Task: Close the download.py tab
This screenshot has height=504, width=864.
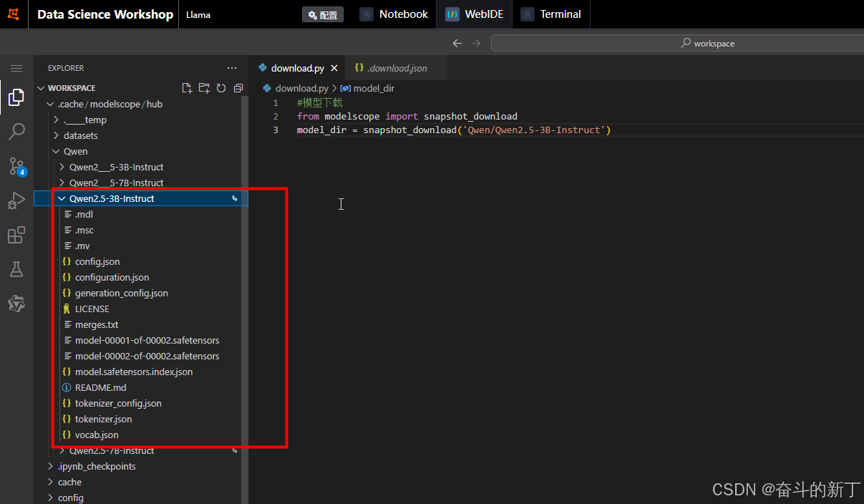Action: [x=334, y=68]
